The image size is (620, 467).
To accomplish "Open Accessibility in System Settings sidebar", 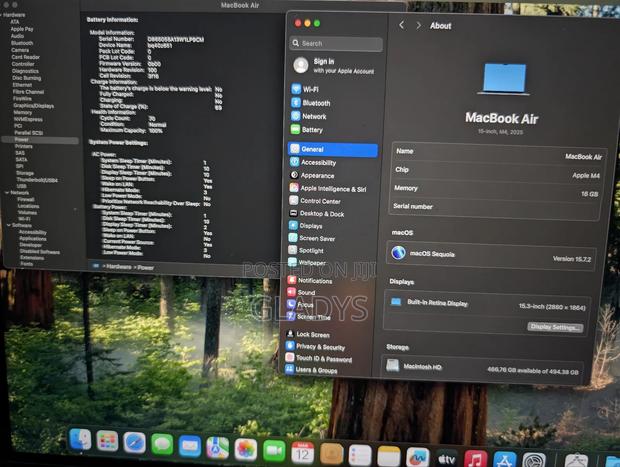I will click(x=313, y=163).
